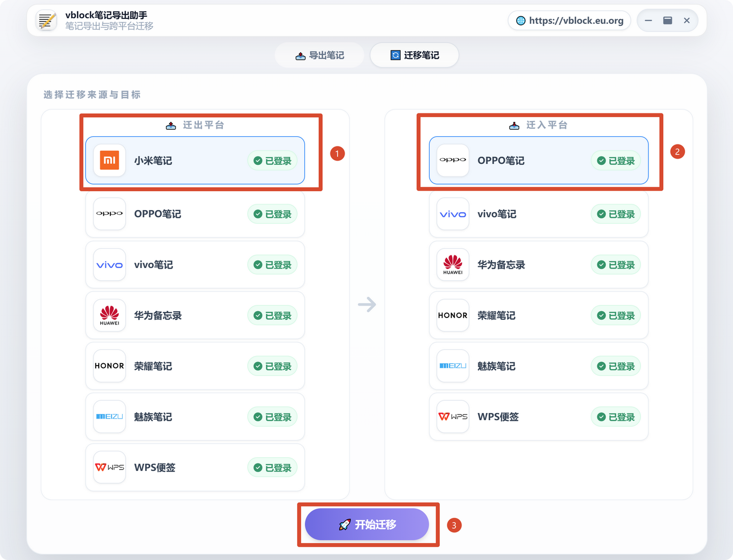Select OPPO笔记 as 迁入平台 target

coord(539,160)
